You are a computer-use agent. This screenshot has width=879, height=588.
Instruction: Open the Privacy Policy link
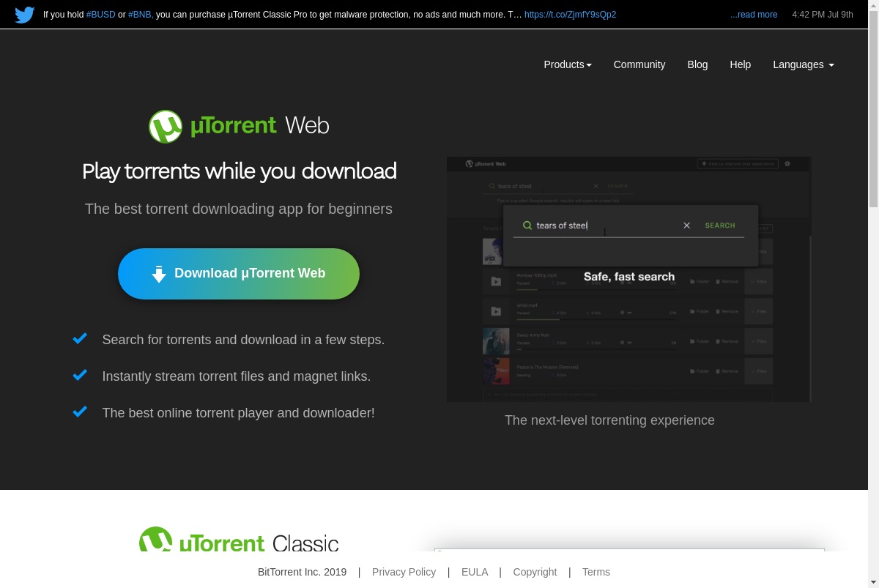pos(404,572)
